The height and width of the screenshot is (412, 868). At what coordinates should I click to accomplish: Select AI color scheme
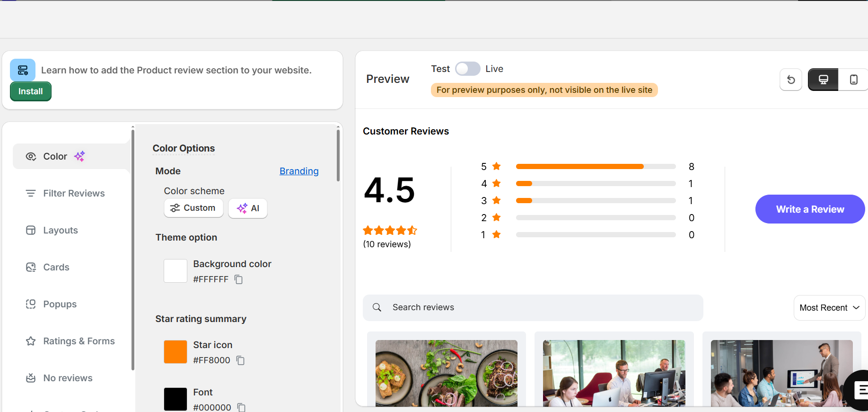click(248, 208)
